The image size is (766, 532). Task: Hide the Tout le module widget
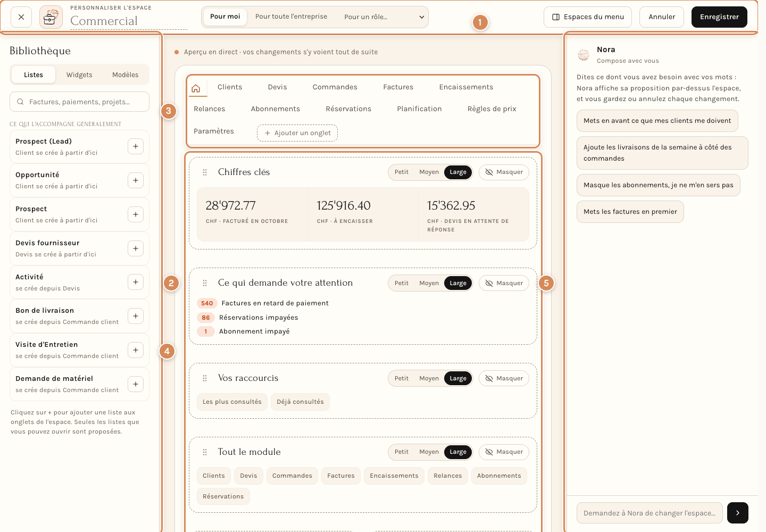[504, 452]
